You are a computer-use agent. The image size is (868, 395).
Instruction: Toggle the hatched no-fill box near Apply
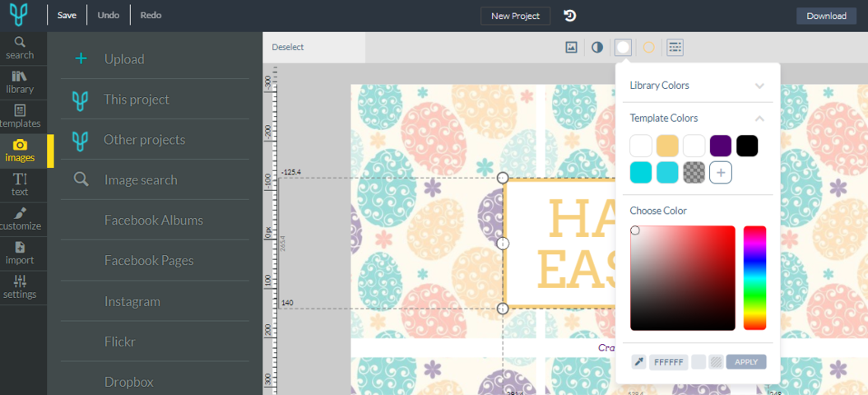coord(716,362)
